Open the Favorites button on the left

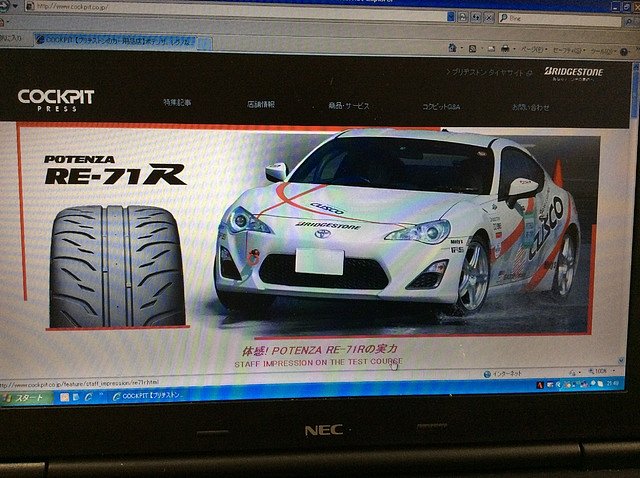[11, 38]
